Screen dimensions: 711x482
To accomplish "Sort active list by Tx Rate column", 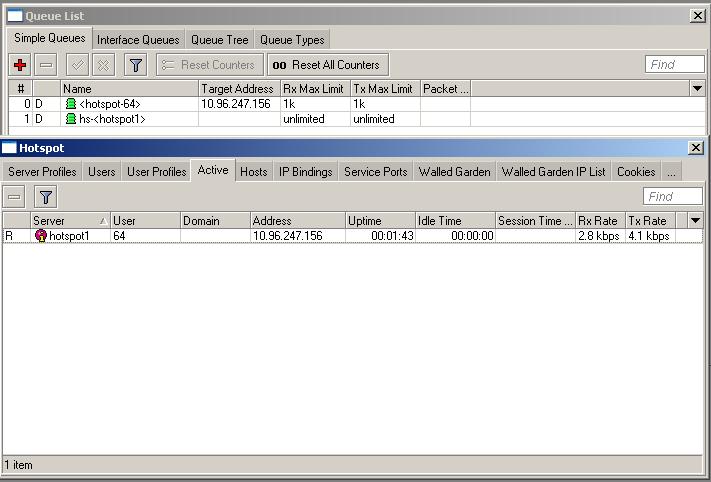I will coord(650,221).
